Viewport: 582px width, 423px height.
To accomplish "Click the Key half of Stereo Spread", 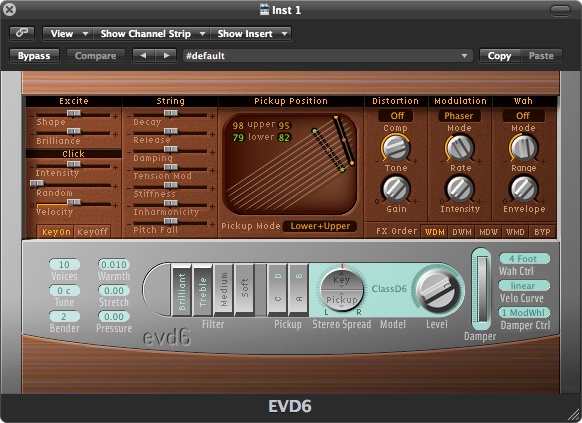I will [x=342, y=279].
